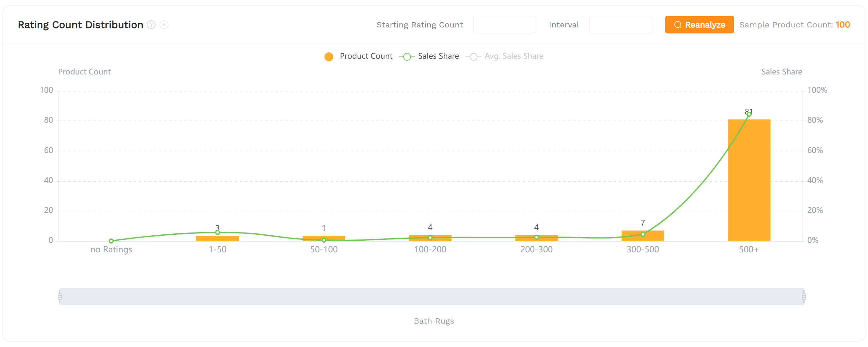The width and height of the screenshot is (868, 347).
Task: Click the 'Bath Rugs' caption text
Action: [x=434, y=321]
